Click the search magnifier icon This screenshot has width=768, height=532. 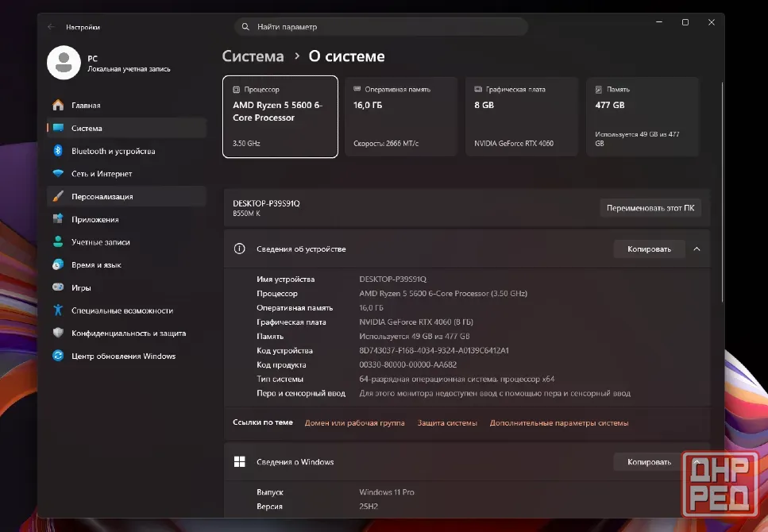[245, 26]
